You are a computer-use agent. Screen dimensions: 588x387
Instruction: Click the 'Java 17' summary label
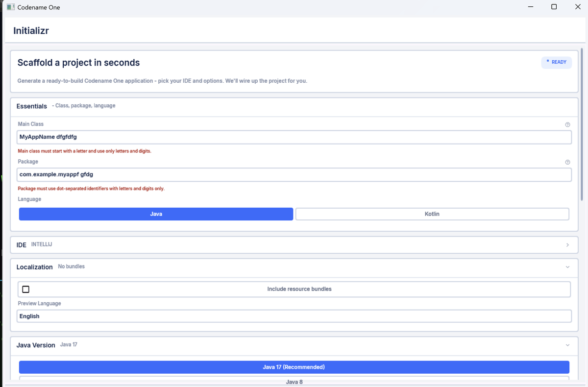(x=69, y=345)
